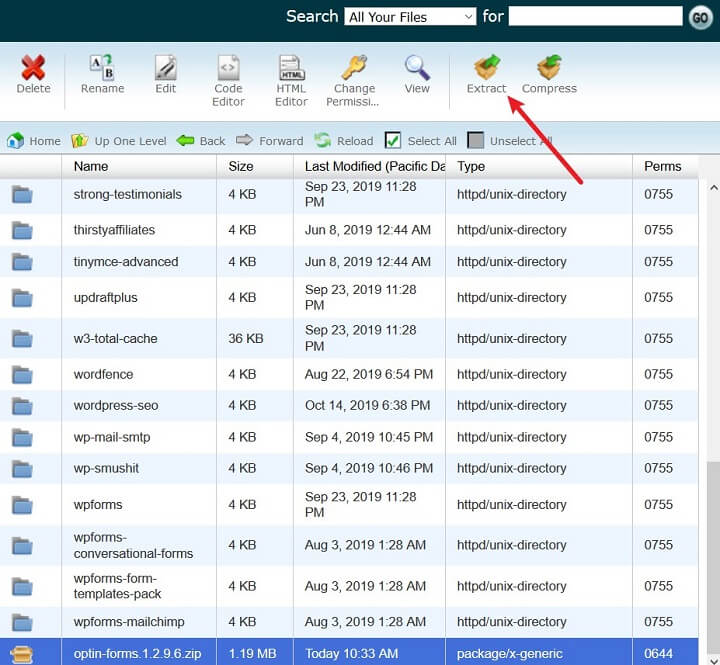Click the Aug 22, 2019 6:54 PM date
The height and width of the screenshot is (665, 720).
pos(369,374)
